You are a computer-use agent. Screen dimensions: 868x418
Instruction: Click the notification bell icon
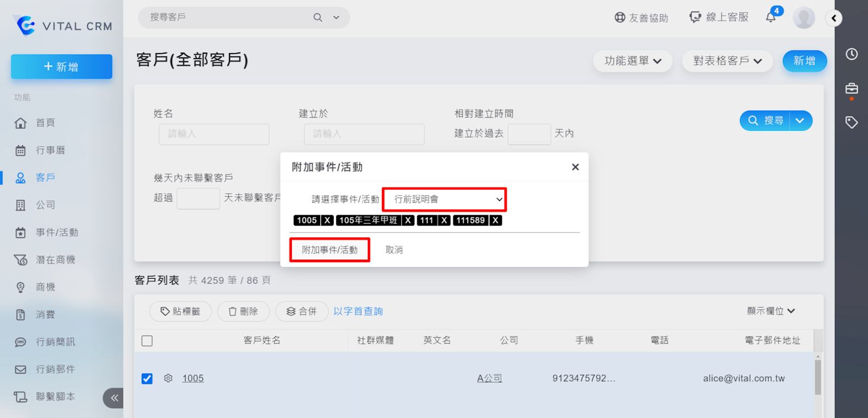coord(770,17)
